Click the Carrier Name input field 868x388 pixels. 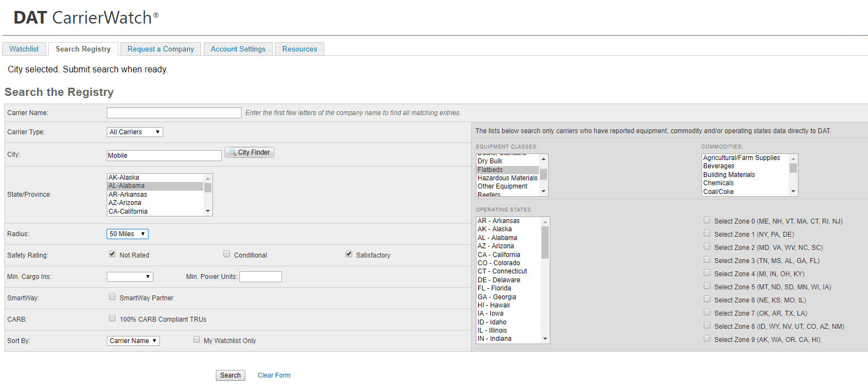point(174,113)
